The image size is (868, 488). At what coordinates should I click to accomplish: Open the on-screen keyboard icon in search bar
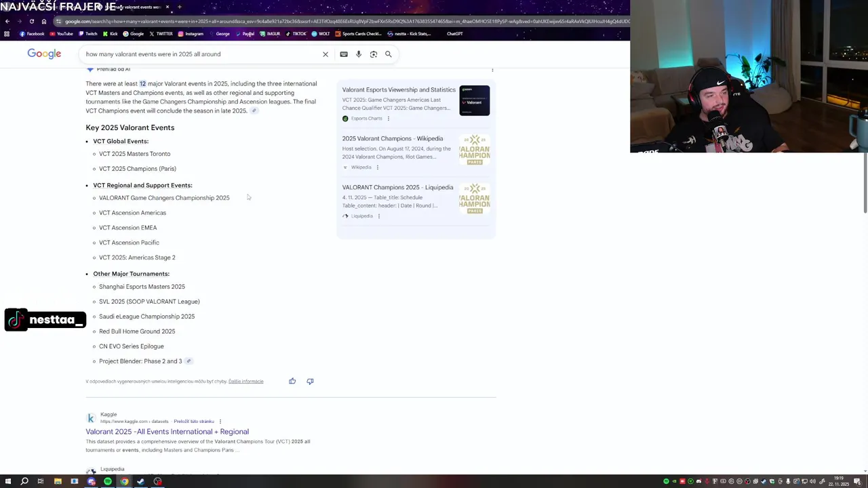coord(344,54)
